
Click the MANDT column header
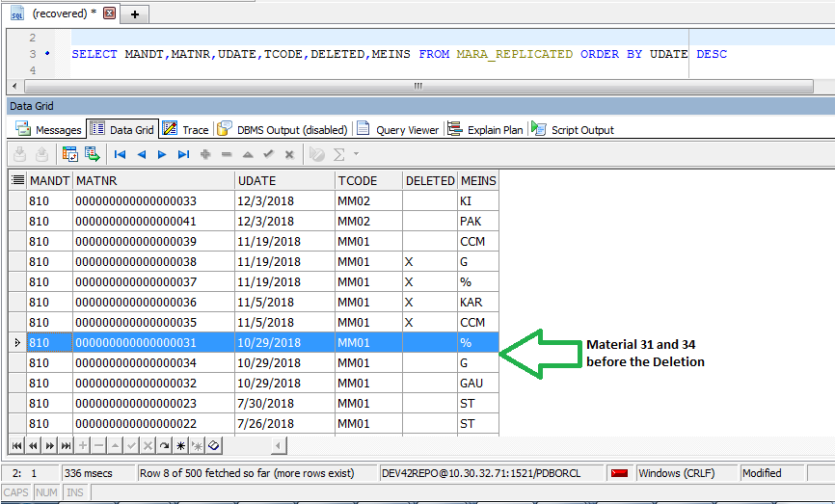[x=49, y=180]
